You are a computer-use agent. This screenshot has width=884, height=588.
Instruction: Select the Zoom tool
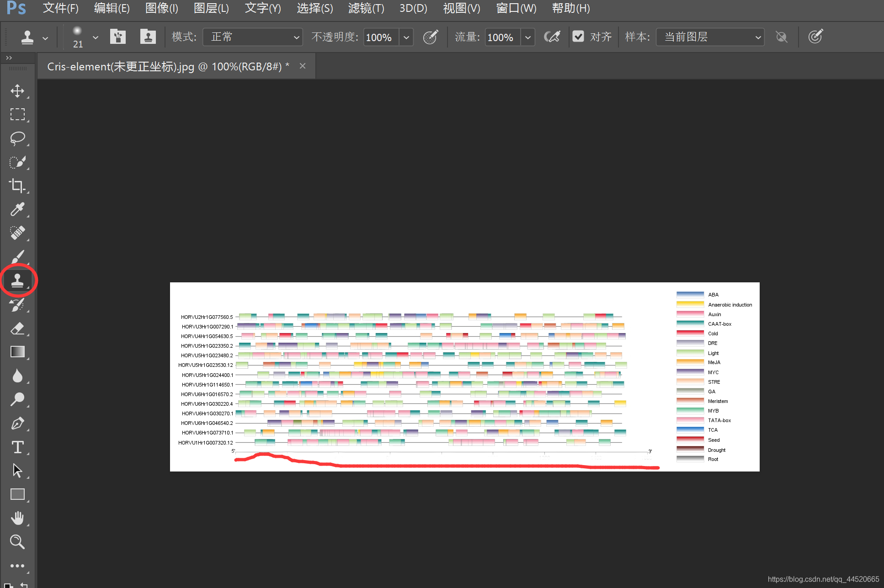[x=17, y=542]
